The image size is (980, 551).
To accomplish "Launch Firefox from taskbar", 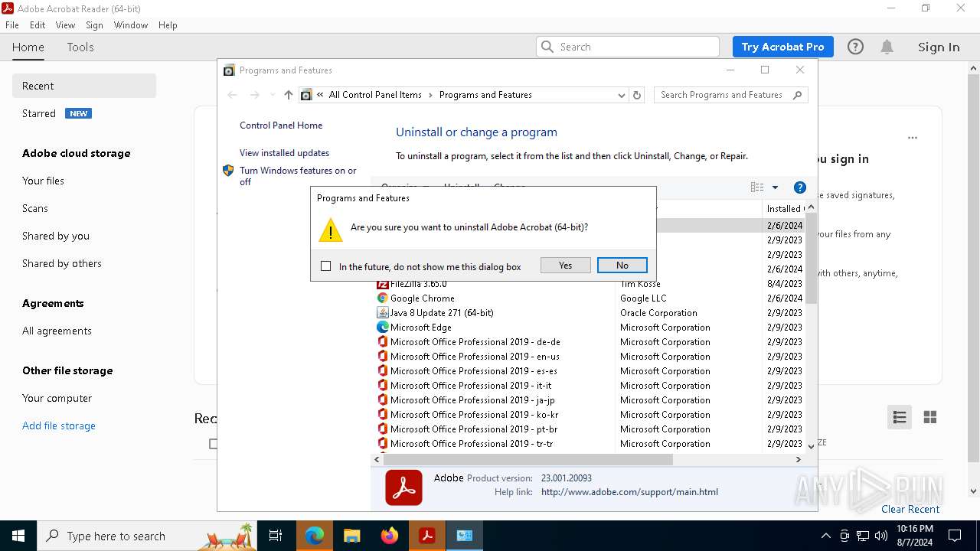I will click(x=390, y=536).
